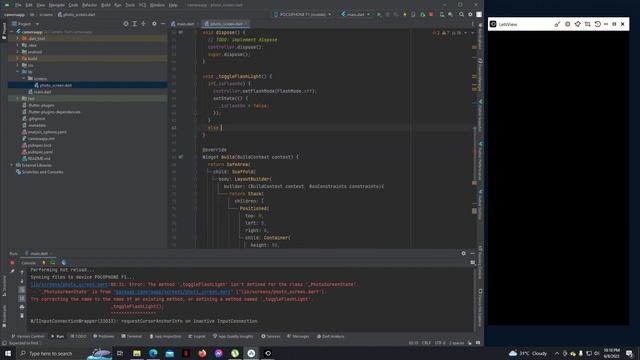The height and width of the screenshot is (360, 640).
Task: Open the Problems tool window tab
Action: coord(104,336)
